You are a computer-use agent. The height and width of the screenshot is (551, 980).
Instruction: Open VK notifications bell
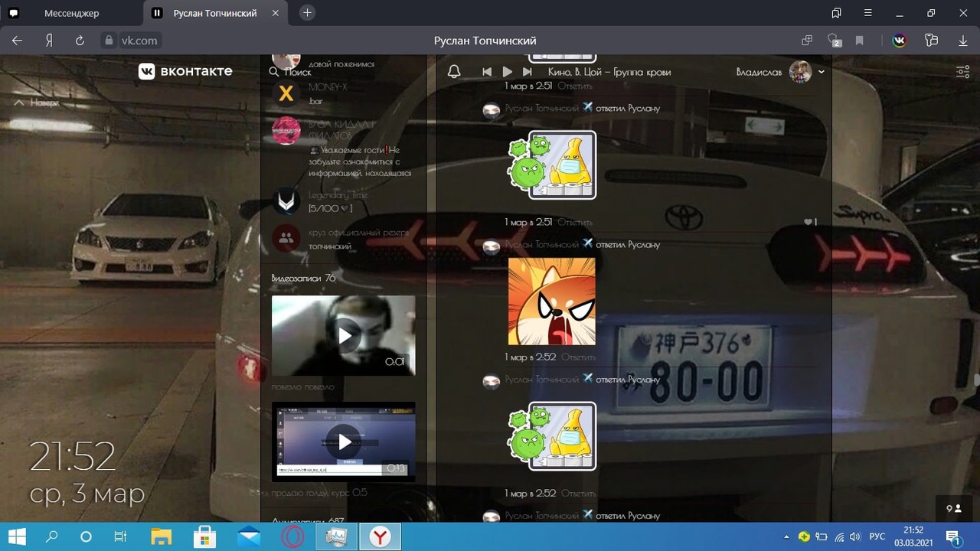pyautogui.click(x=454, y=71)
